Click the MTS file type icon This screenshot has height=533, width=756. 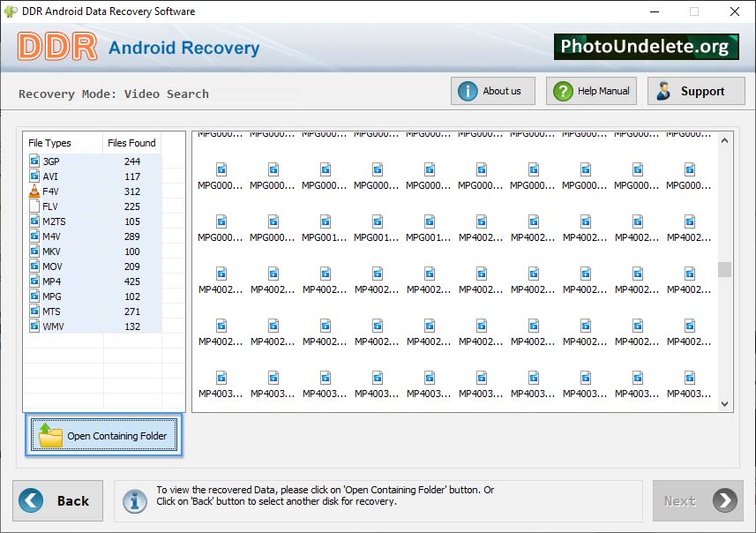pos(34,311)
